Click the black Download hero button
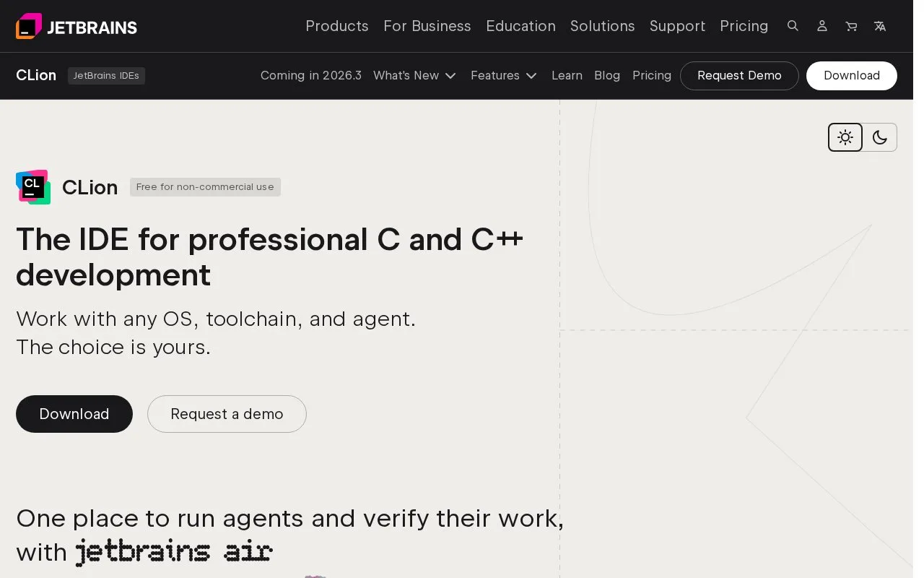 74,414
